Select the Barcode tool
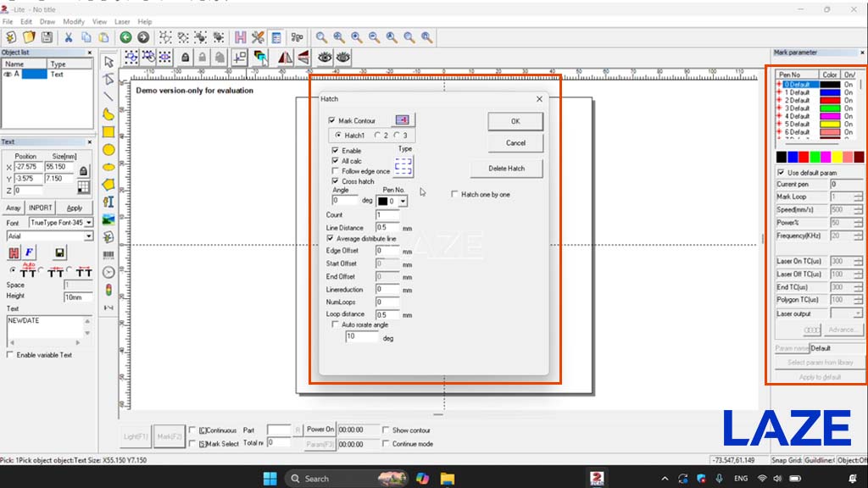The width and height of the screenshot is (868, 488). point(108,255)
